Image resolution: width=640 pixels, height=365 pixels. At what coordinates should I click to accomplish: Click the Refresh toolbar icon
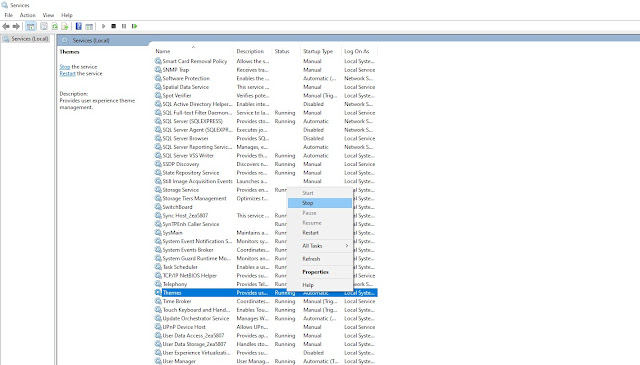(54, 26)
